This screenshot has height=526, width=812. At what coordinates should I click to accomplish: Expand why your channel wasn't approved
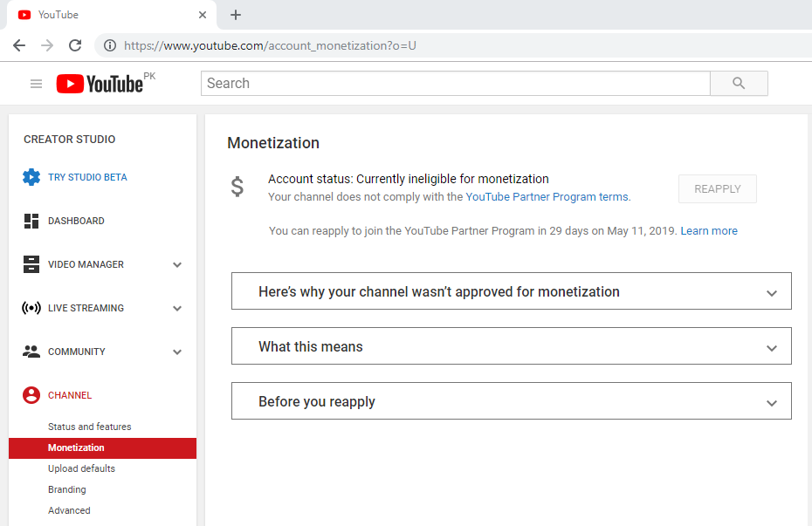[x=511, y=291]
